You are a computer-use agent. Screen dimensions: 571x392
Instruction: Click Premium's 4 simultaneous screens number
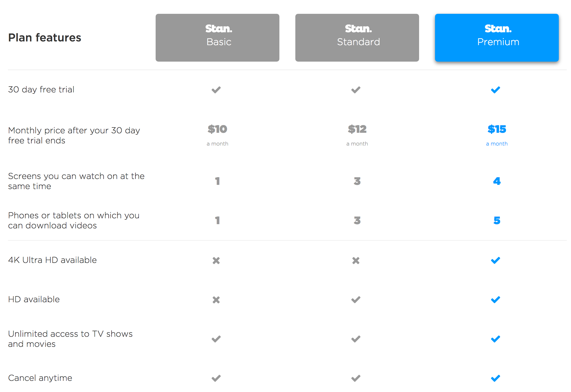tap(497, 181)
